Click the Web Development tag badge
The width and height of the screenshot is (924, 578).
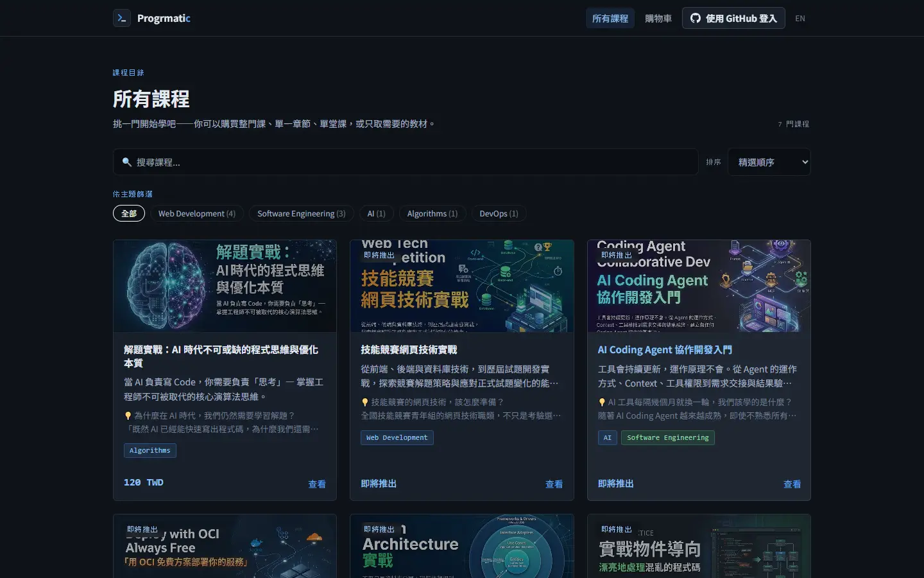pos(397,437)
